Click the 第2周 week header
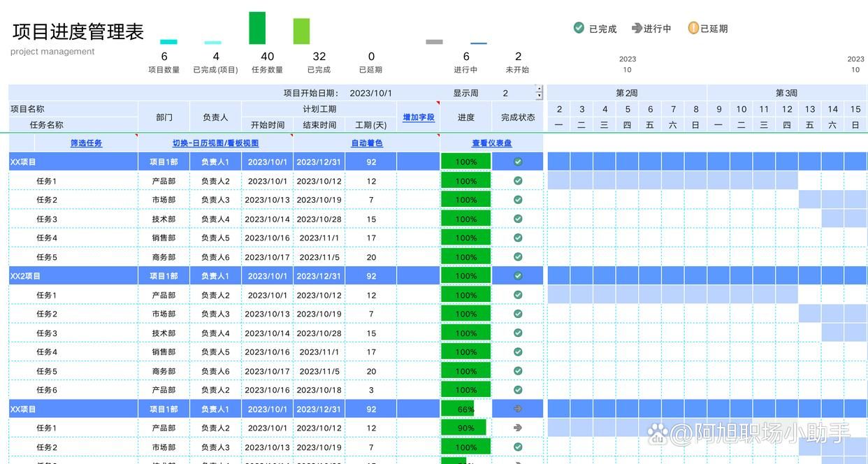 (x=627, y=93)
